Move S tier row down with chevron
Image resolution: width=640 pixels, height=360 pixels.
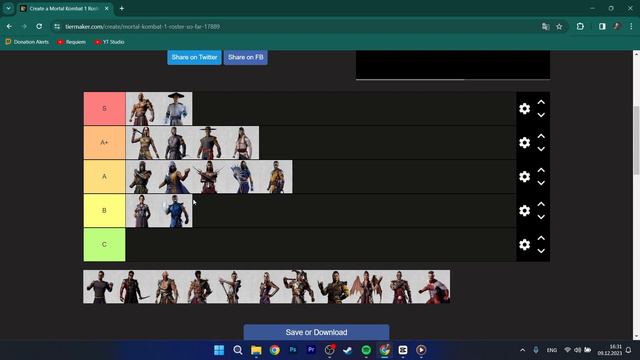[x=541, y=115]
